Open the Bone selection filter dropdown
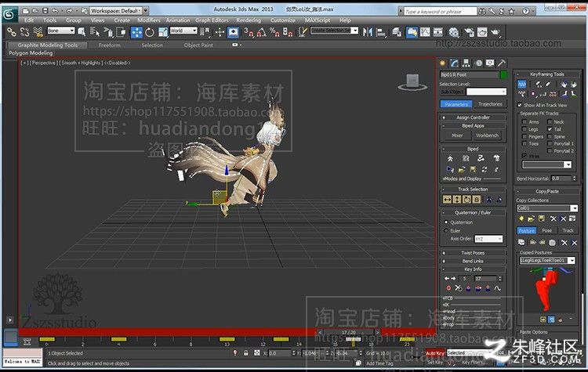 [61, 31]
